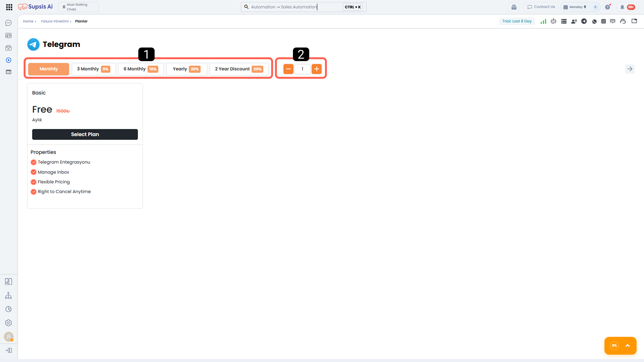Click the Planlar breadcrumb item

81,21
